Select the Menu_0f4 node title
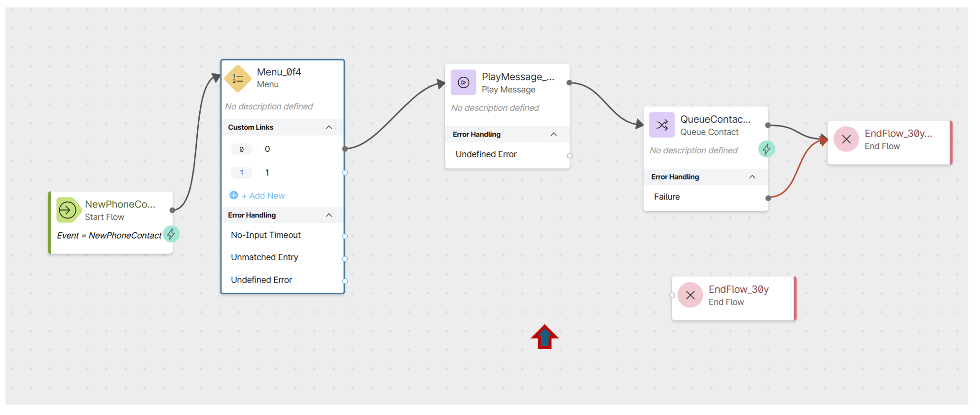980x415 pixels. click(279, 72)
